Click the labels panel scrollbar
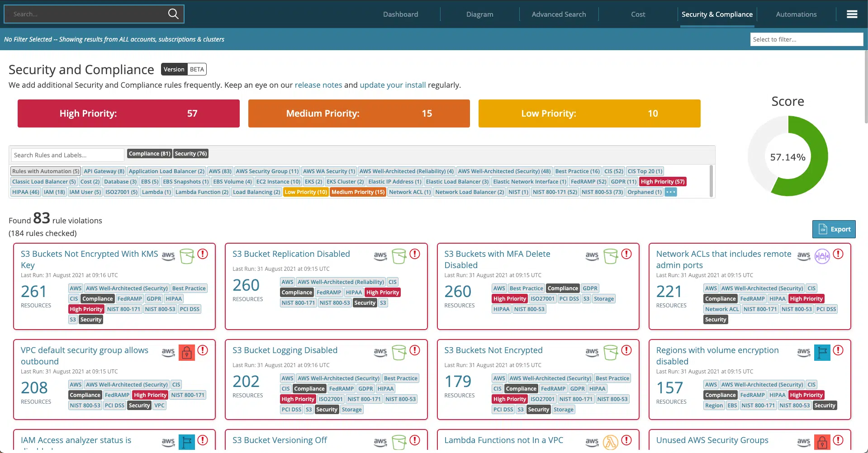 point(711,181)
